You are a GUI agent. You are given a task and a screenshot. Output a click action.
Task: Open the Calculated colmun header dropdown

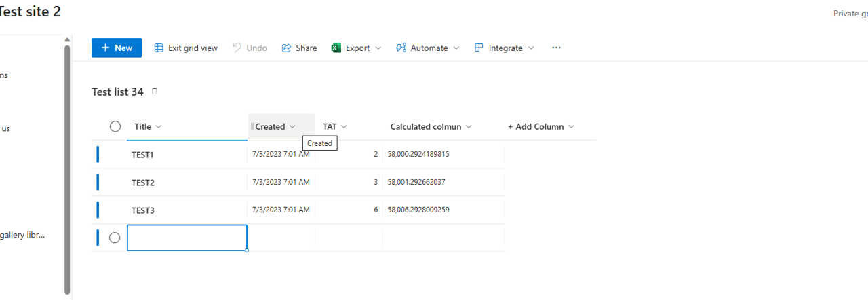(469, 127)
